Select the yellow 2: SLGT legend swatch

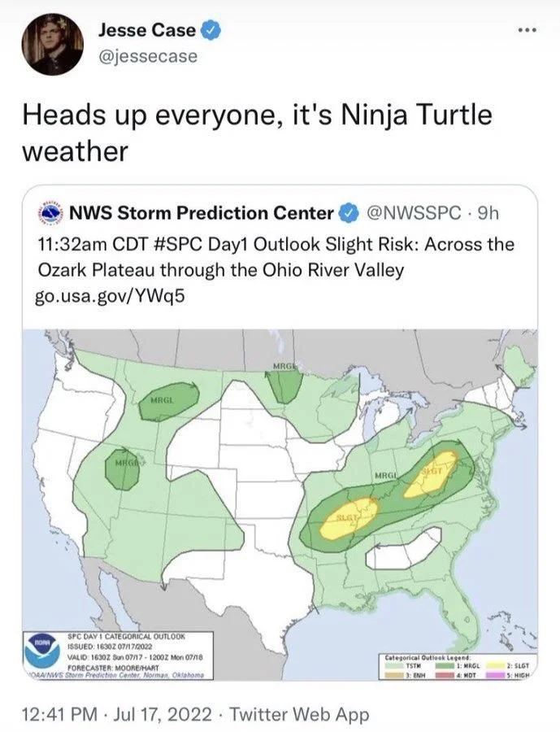pyautogui.click(x=496, y=666)
